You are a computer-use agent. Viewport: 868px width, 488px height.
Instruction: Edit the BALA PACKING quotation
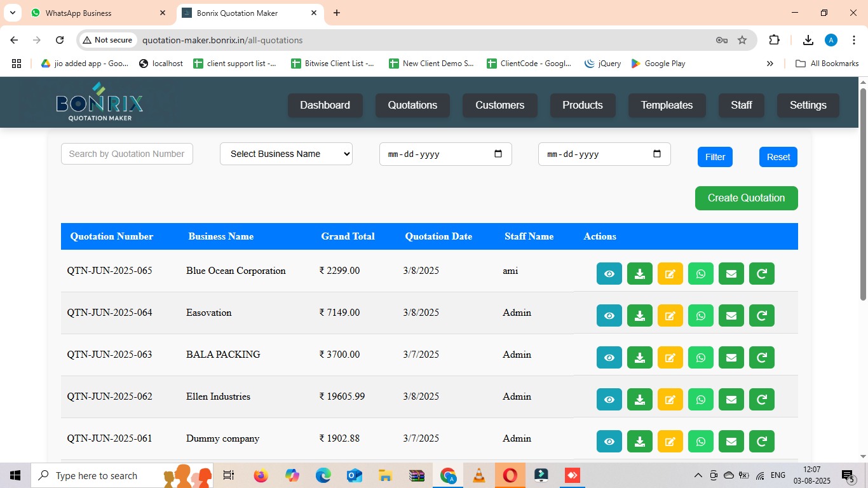(670, 358)
